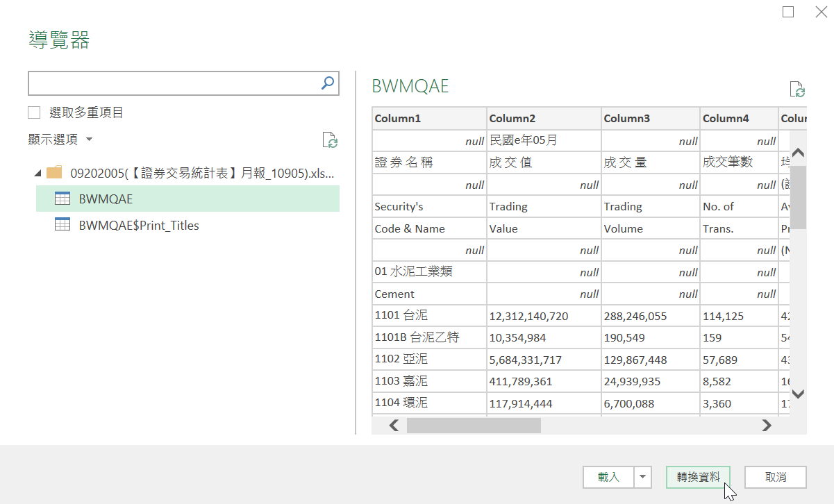Open the 載入 dropdown arrow

click(642, 477)
